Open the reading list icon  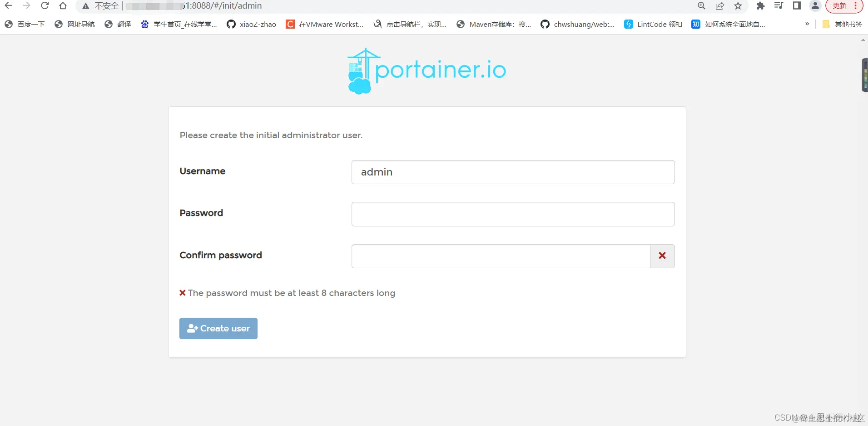[779, 6]
